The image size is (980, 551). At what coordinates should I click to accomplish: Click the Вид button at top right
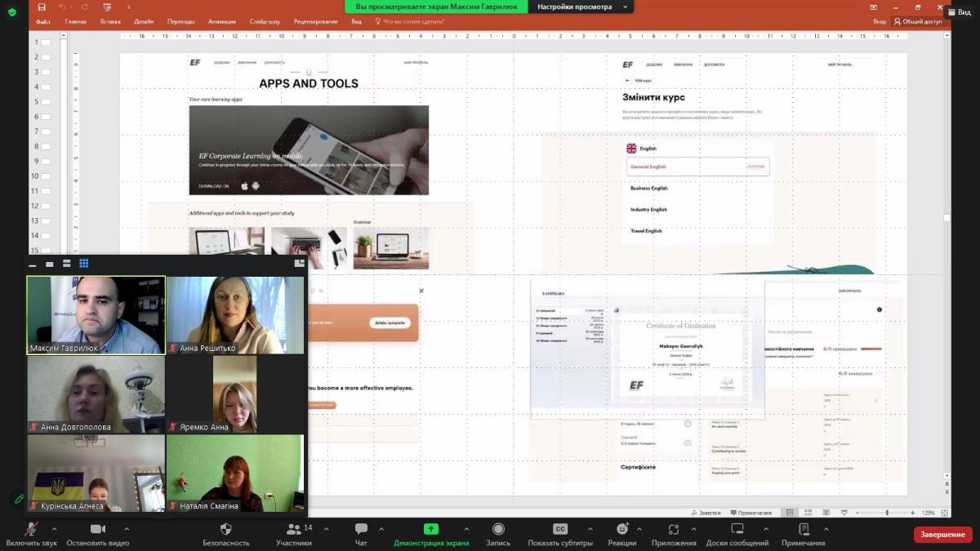tap(960, 12)
